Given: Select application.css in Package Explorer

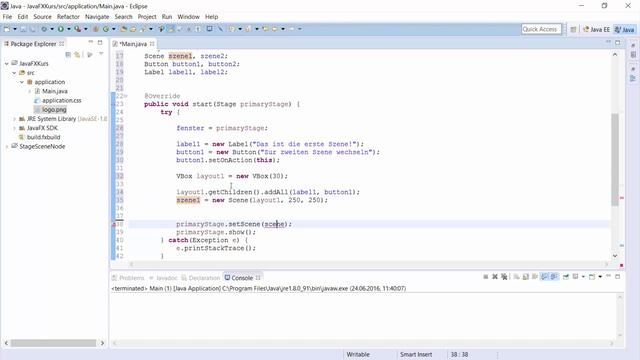Looking at the screenshot, I should 58,100.
